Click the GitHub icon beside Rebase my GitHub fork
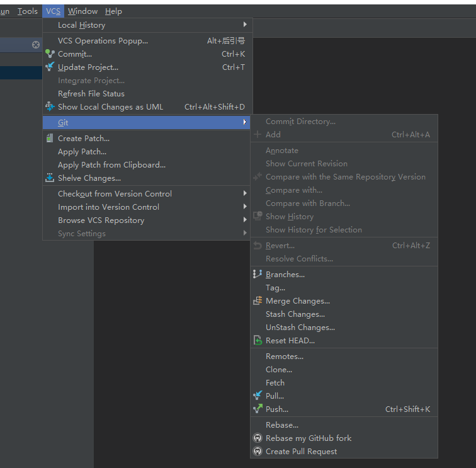This screenshot has height=468, width=476. click(x=258, y=438)
